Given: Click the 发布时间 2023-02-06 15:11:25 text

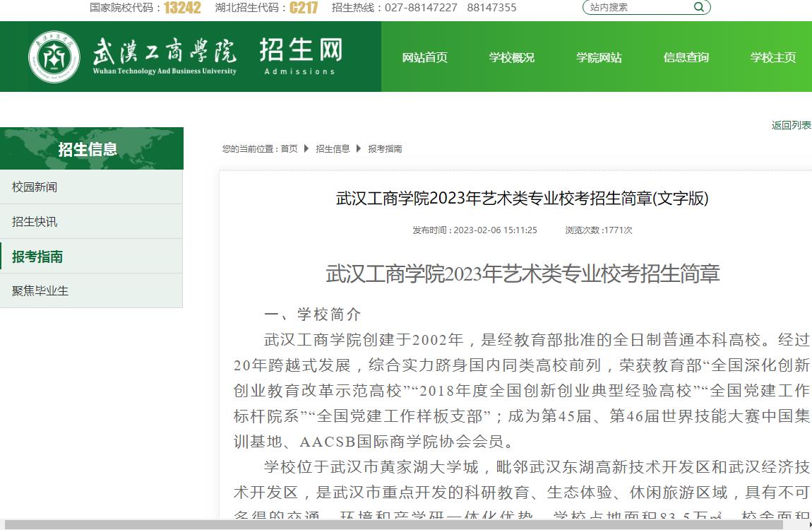Looking at the screenshot, I should pos(474,230).
